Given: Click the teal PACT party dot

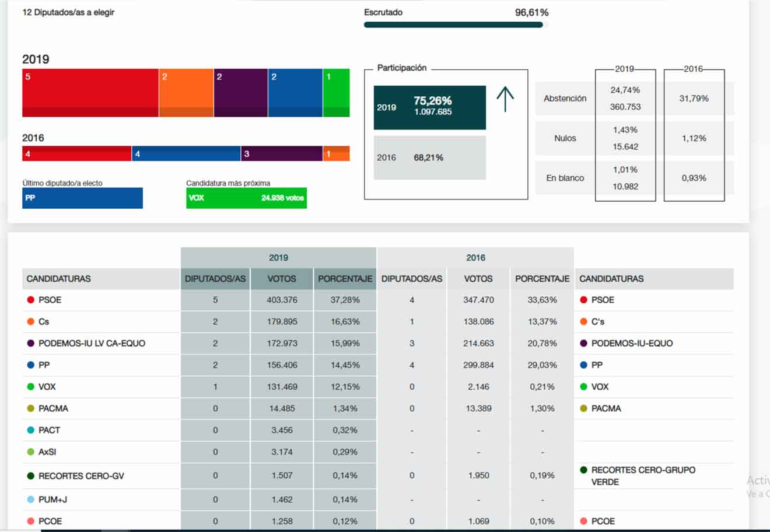Looking at the screenshot, I should click(30, 430).
